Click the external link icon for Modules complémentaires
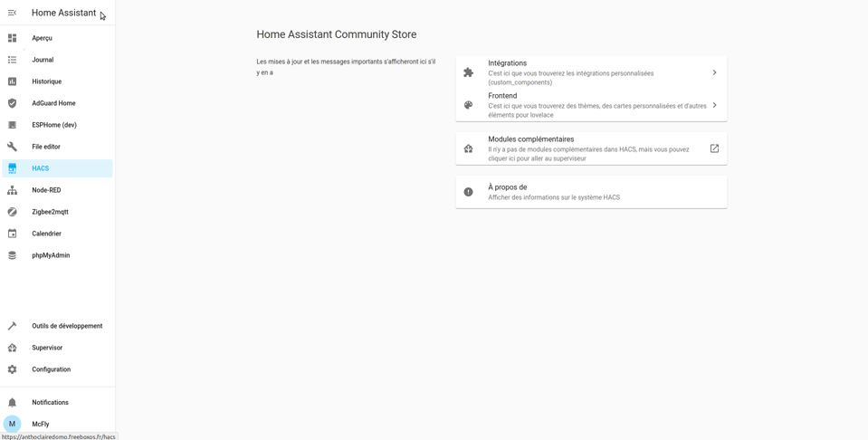This screenshot has width=868, height=440. pyautogui.click(x=714, y=148)
